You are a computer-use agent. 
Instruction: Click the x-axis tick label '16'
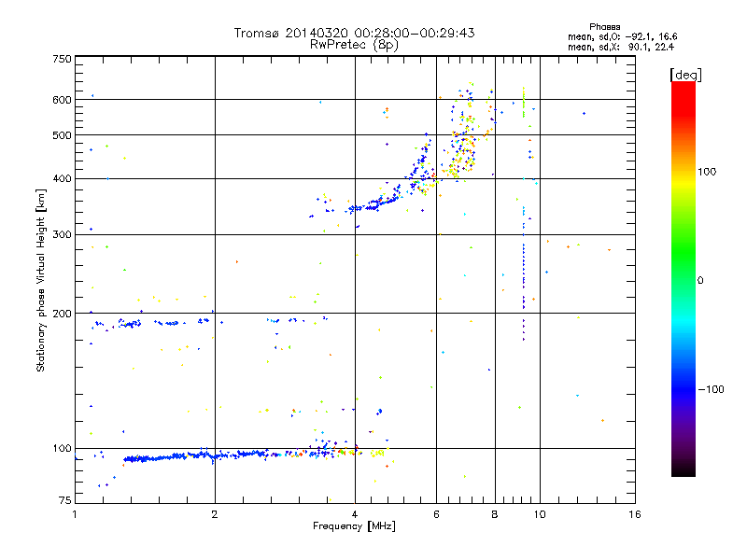coord(635,514)
